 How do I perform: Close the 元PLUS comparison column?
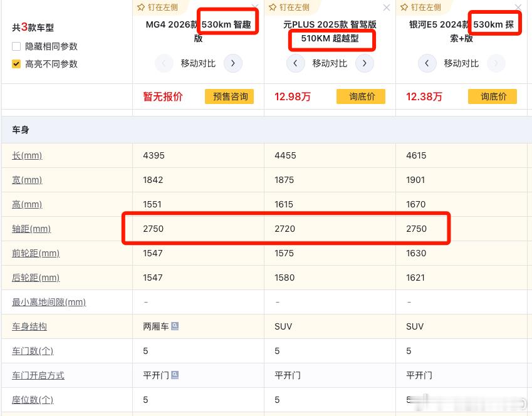pyautogui.click(x=387, y=8)
